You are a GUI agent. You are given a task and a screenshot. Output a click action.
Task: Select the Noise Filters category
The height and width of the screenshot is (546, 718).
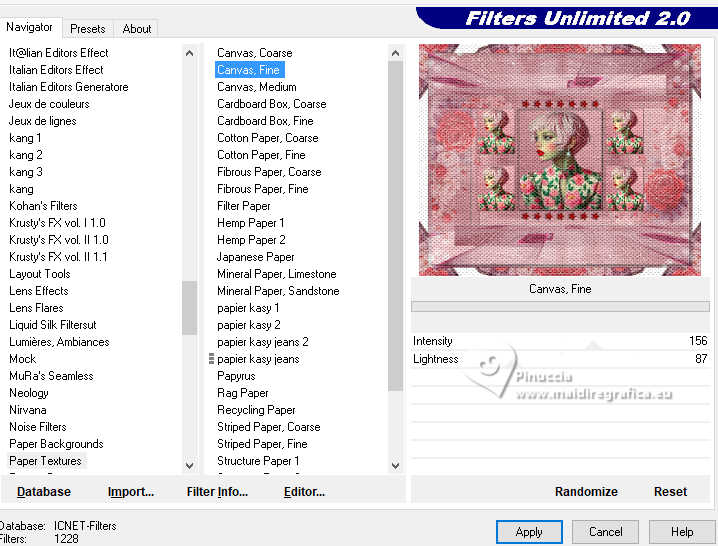(x=38, y=427)
